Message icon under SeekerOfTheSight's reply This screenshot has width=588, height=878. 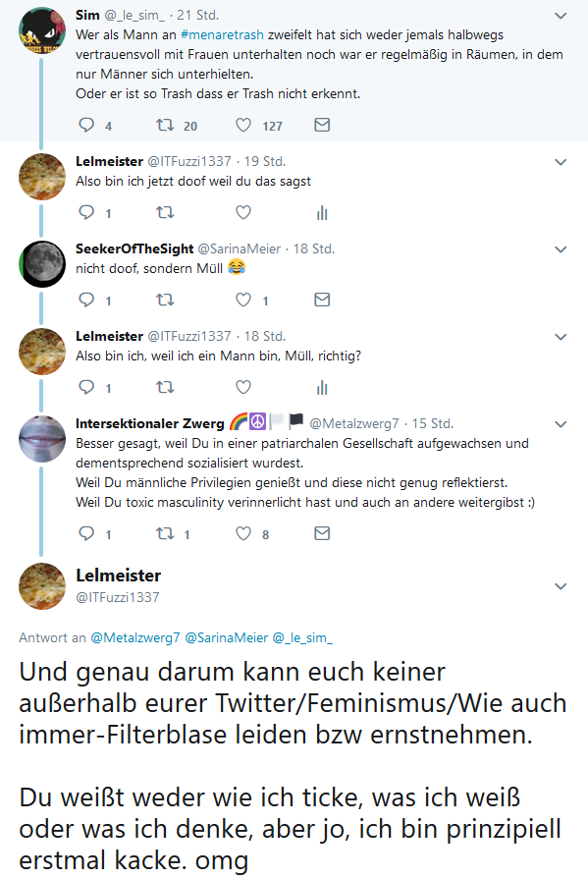(x=322, y=300)
